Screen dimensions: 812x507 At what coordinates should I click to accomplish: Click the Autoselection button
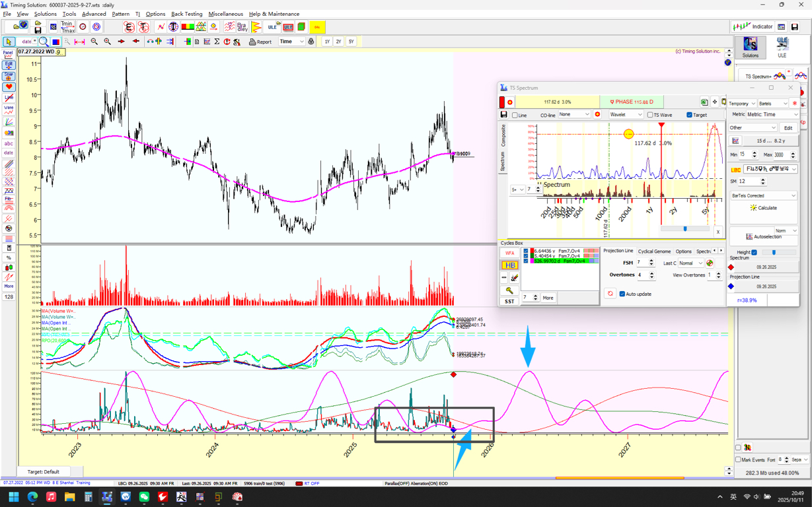pos(764,236)
